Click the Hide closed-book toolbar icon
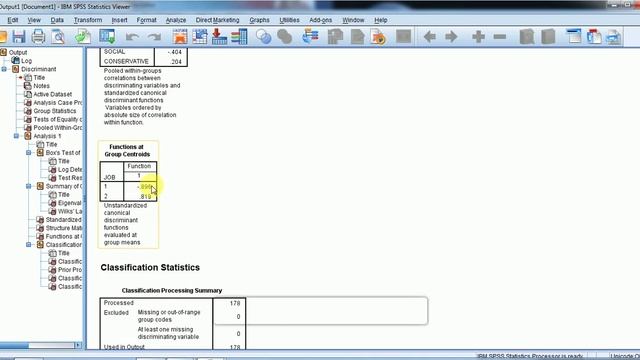Screen dimensions: 640x360 pos(548,37)
